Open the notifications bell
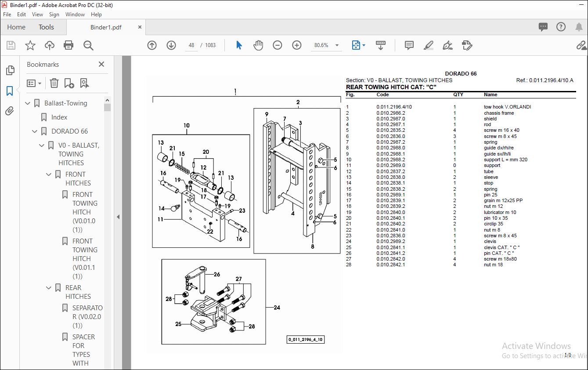 (579, 27)
